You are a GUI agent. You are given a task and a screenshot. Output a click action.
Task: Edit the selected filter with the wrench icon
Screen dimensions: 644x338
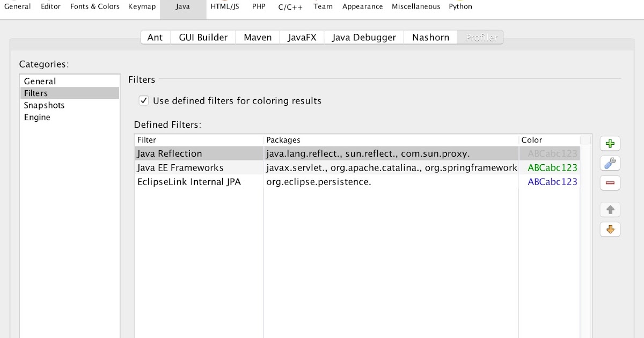click(610, 163)
